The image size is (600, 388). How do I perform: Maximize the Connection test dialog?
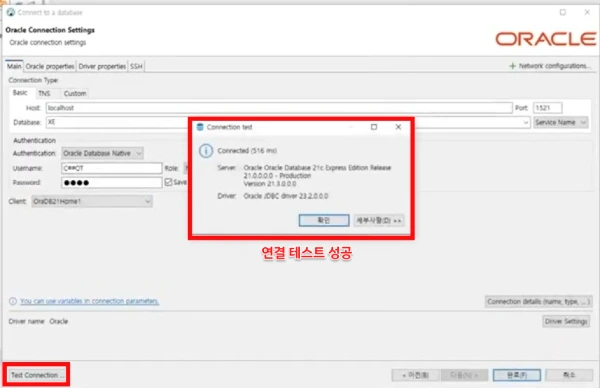(x=374, y=127)
